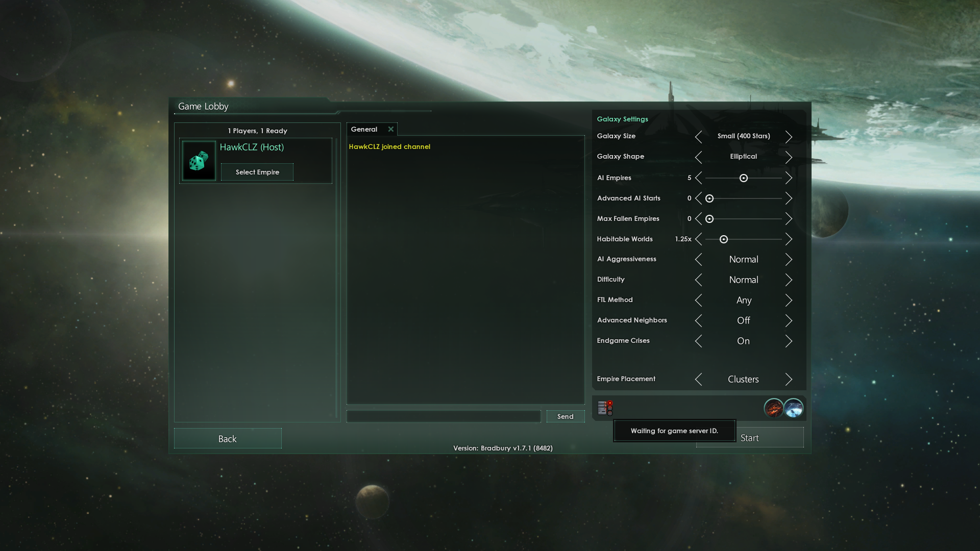The width and height of the screenshot is (980, 551).
Task: Change Galaxy Shape using left arrow
Action: 699,157
